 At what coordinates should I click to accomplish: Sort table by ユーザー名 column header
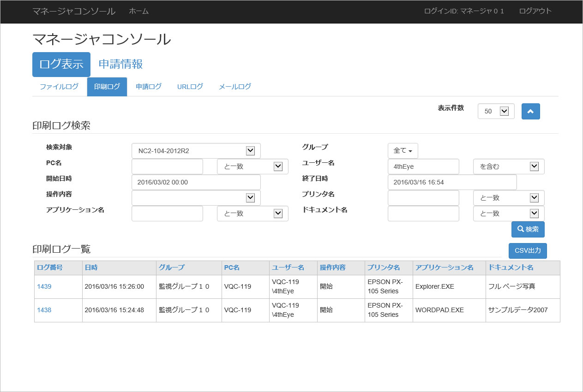288,267
